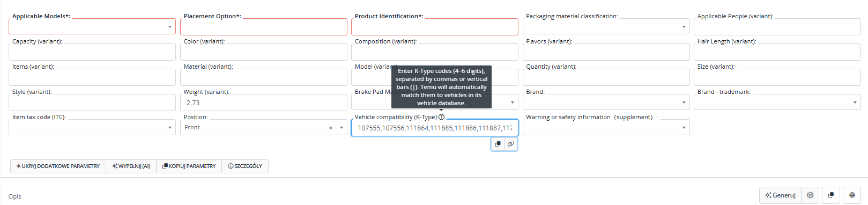
Task: Open Szczegóły details button
Action: [x=245, y=166]
